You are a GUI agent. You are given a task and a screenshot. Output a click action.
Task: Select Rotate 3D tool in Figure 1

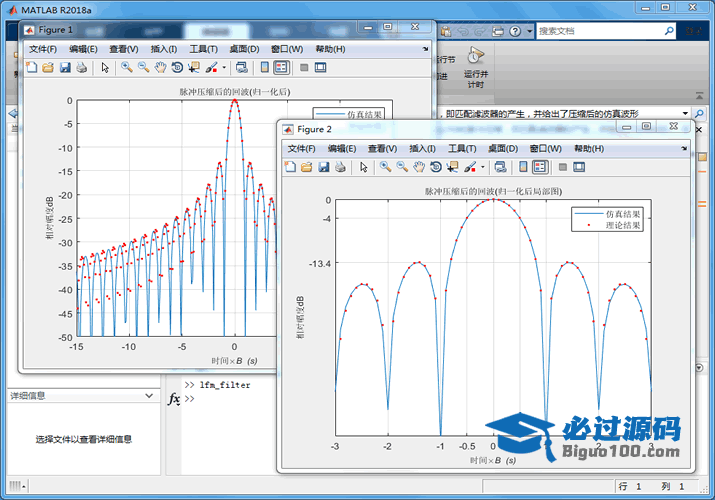(x=177, y=67)
